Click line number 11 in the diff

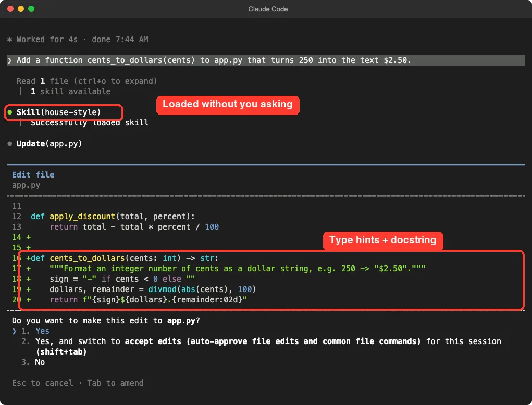tap(17, 206)
